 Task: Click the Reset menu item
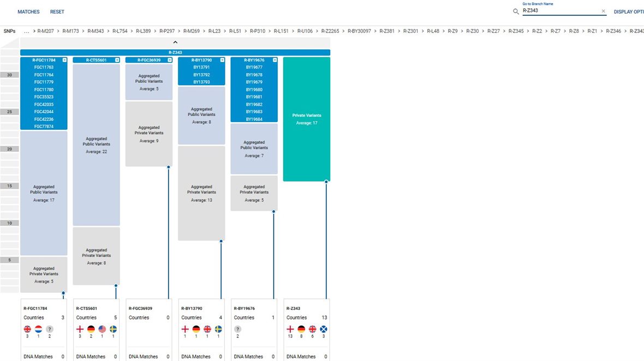57,12
